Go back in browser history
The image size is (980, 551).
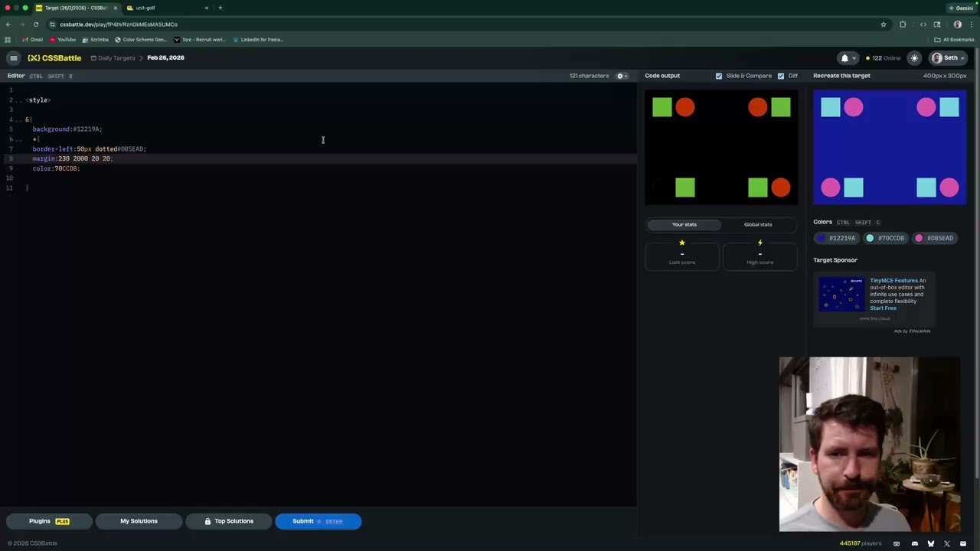[8, 24]
